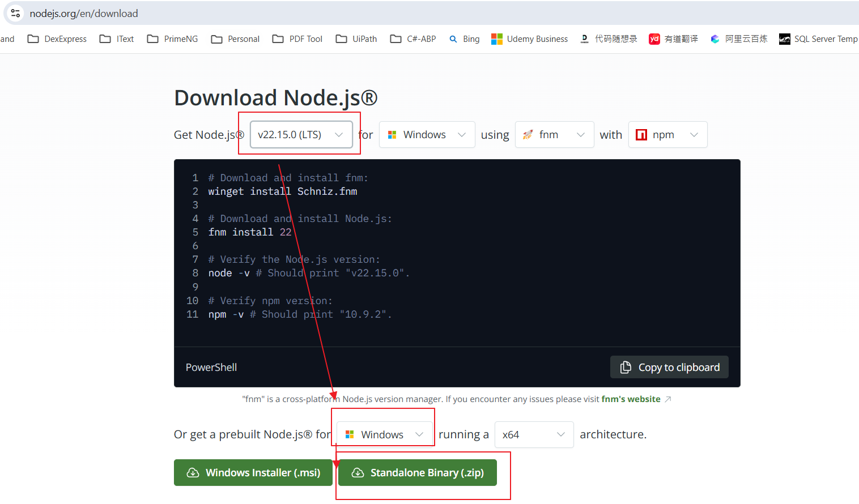Open the SQL Server Temp bookmark
Viewport: 859px width, 504px height.
point(819,39)
